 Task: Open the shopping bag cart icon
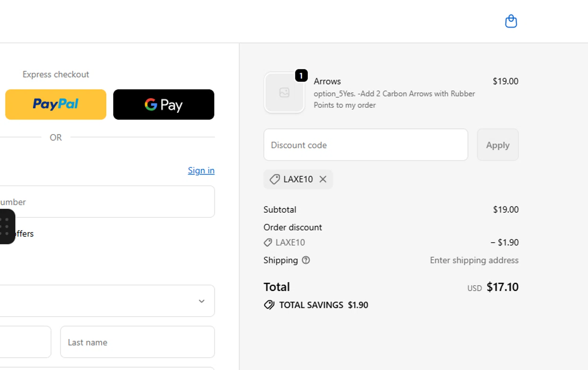[511, 21]
